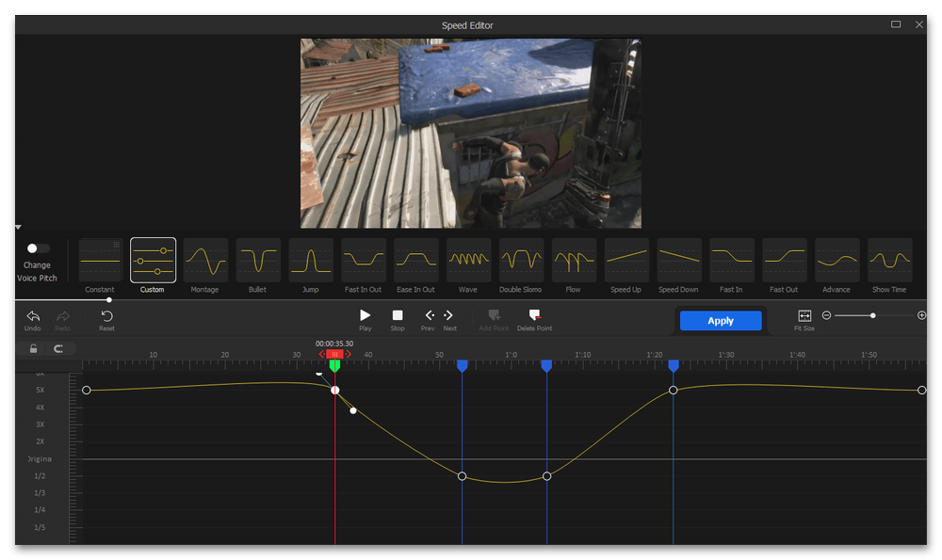
Task: Click the Apply button
Action: (x=721, y=321)
